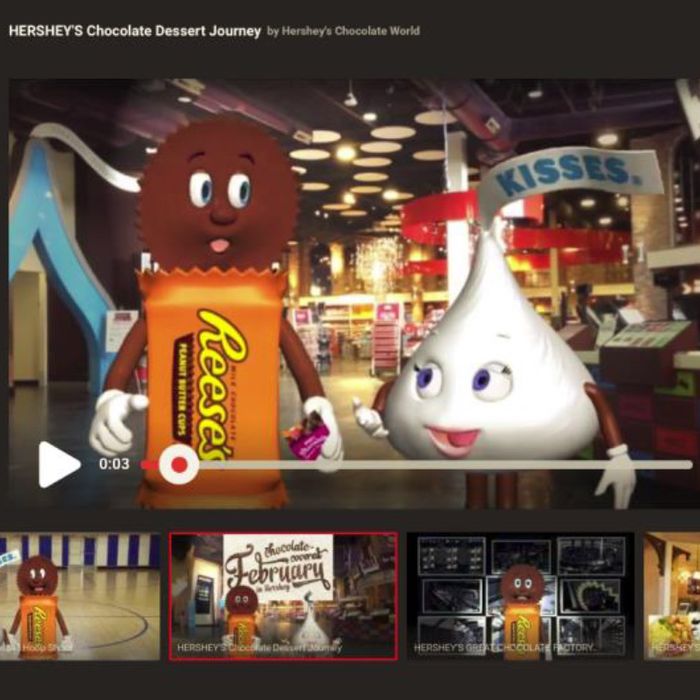Click the video progress bar track
The image size is (700, 700).
[x=417, y=465]
